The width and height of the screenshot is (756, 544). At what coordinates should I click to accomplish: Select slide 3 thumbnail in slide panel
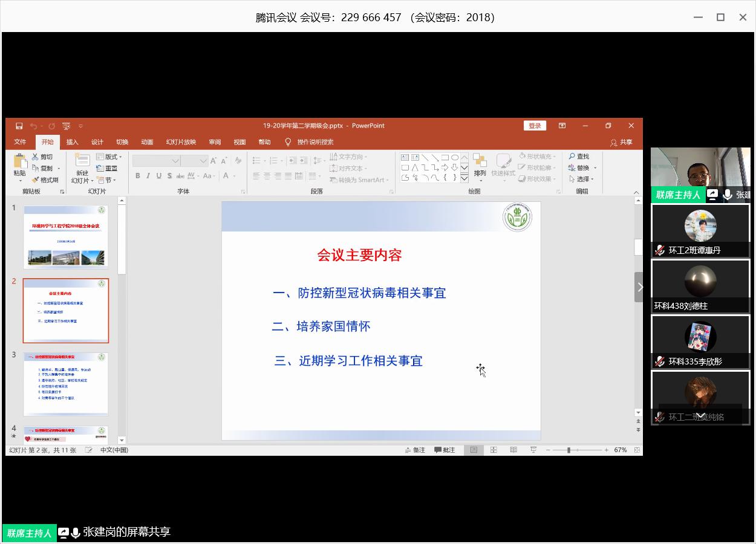(66, 384)
